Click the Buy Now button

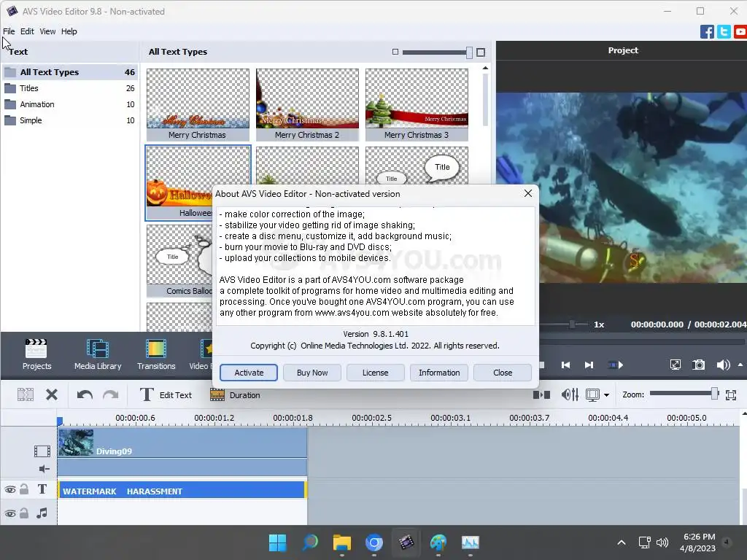[312, 373]
